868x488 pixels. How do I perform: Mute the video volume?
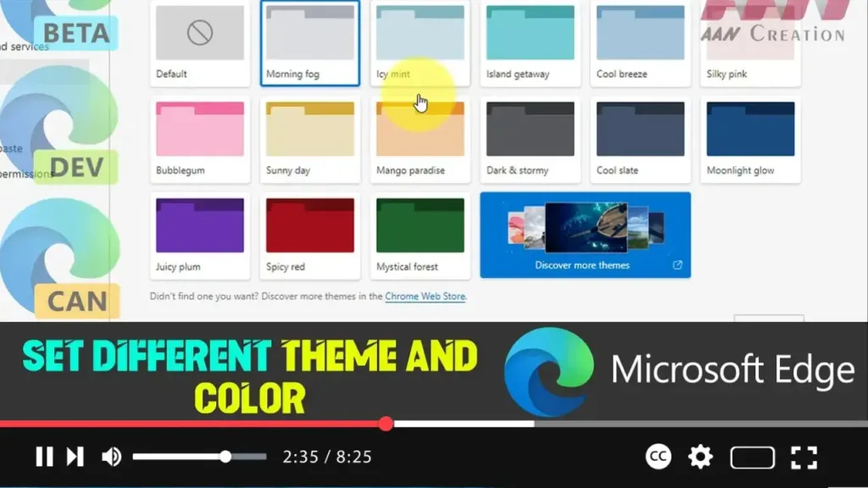point(111,457)
